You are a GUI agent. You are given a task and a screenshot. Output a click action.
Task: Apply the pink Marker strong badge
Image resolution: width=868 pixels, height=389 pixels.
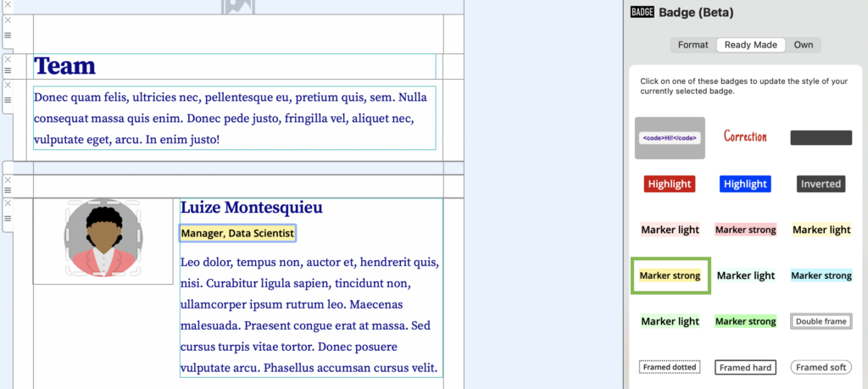pyautogui.click(x=745, y=229)
